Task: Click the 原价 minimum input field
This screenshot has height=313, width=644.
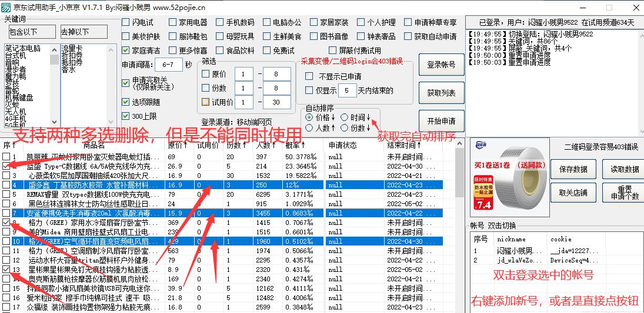Action: (244, 74)
